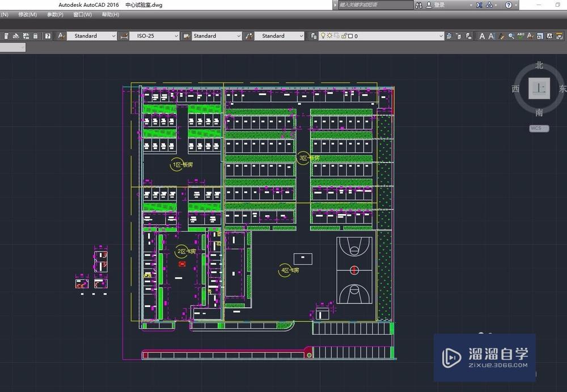567x392 pixels.
Task: Open the 修改(M) menu
Action: click(27, 15)
